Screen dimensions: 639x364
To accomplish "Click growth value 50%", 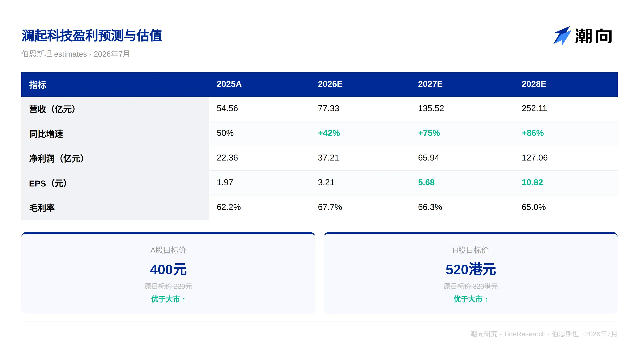I will click(225, 133).
